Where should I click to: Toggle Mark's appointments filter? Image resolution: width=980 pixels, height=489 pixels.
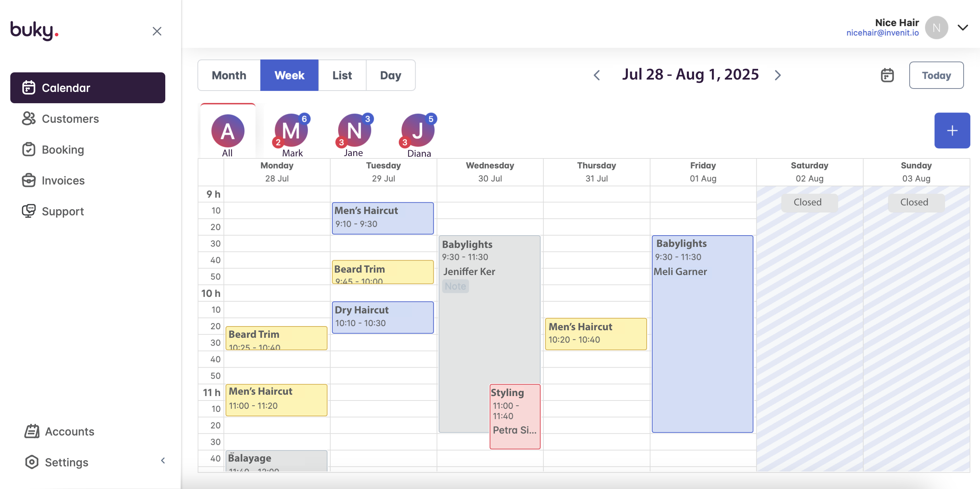(291, 131)
